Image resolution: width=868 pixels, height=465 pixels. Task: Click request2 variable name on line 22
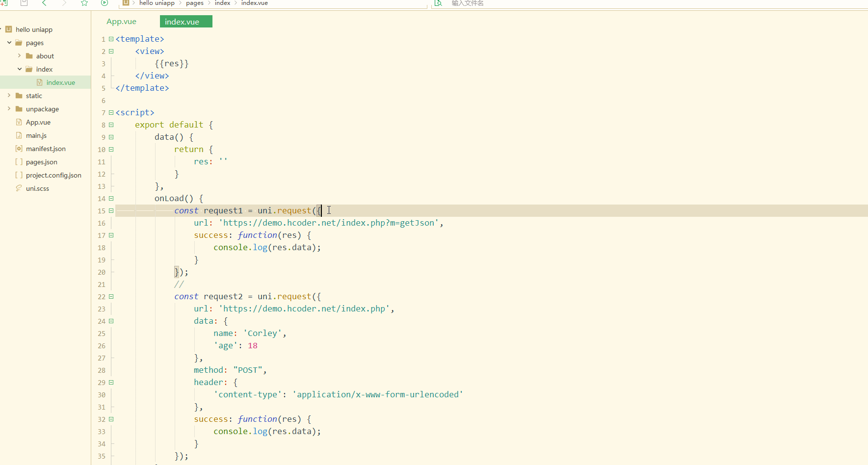[x=223, y=297]
